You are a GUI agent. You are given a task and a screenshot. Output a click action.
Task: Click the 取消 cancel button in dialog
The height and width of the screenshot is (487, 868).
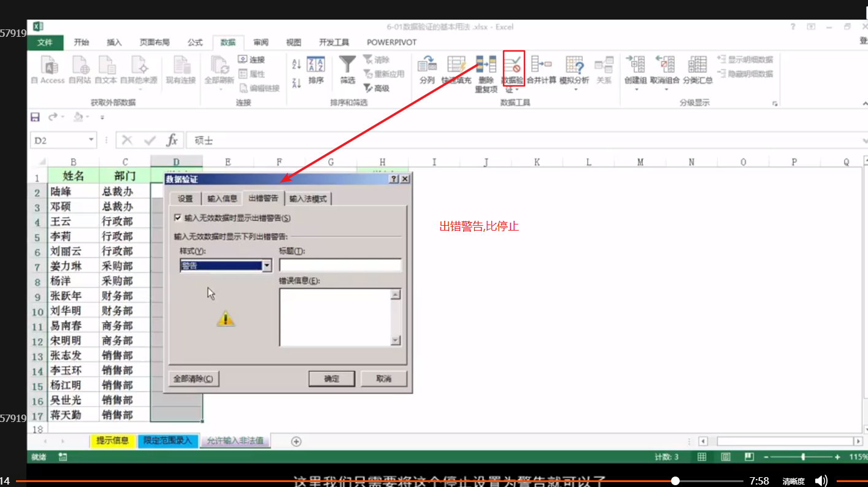pyautogui.click(x=384, y=378)
